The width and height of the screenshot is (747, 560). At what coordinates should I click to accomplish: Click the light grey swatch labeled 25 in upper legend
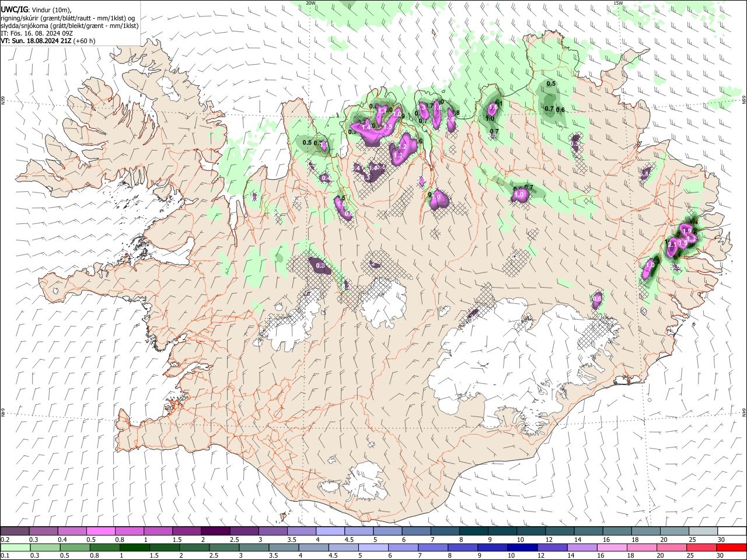703,531
